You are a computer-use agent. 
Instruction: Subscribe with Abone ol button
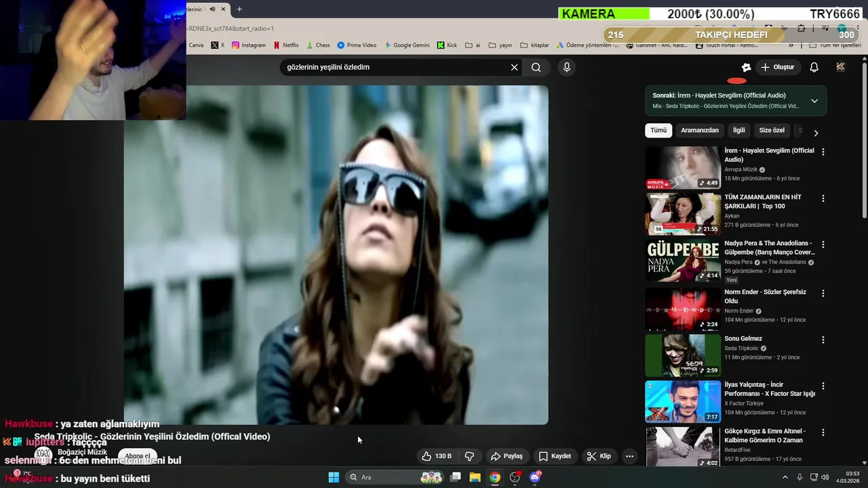pos(138,456)
